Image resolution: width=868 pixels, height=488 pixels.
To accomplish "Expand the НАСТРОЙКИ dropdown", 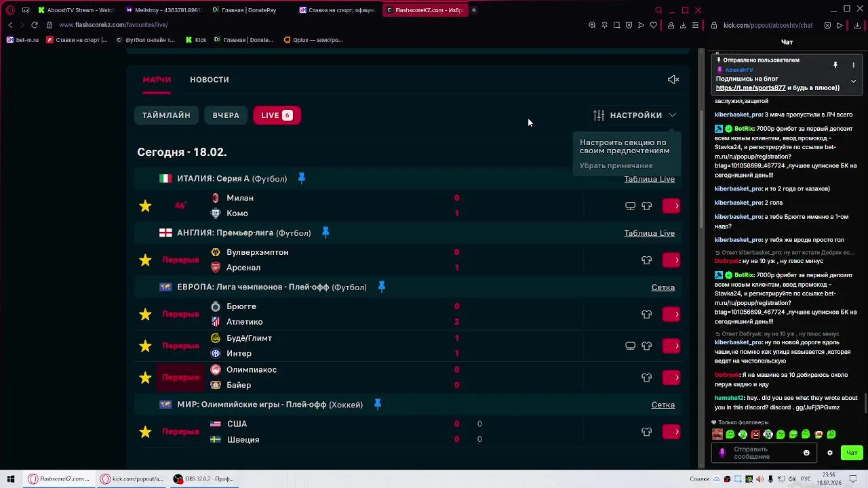I will point(635,115).
